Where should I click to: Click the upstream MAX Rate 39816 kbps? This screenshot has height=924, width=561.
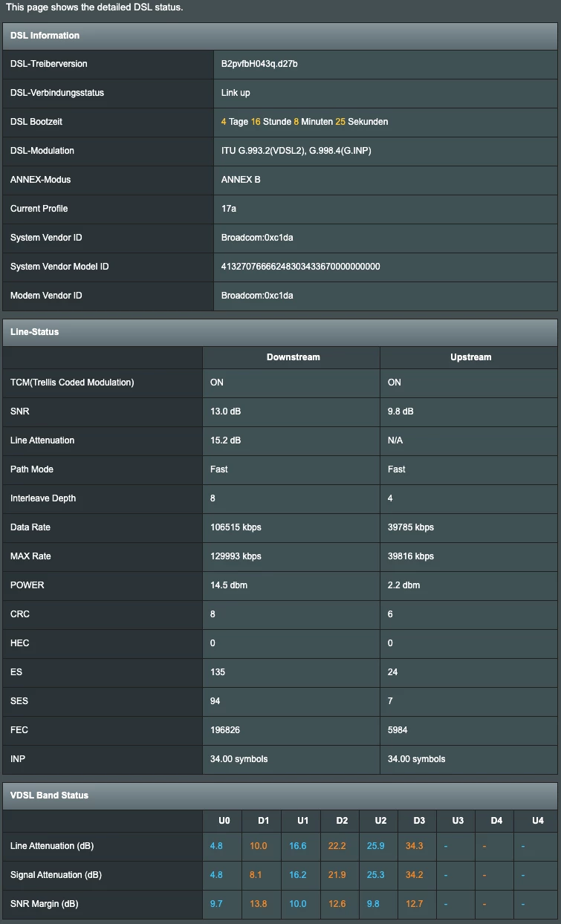(411, 556)
